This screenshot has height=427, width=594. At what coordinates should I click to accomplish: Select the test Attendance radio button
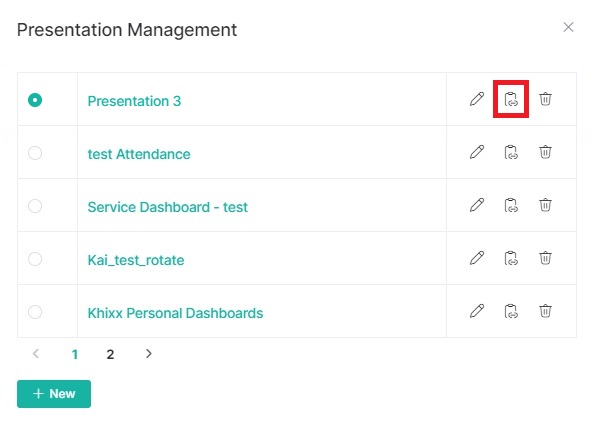click(x=35, y=153)
